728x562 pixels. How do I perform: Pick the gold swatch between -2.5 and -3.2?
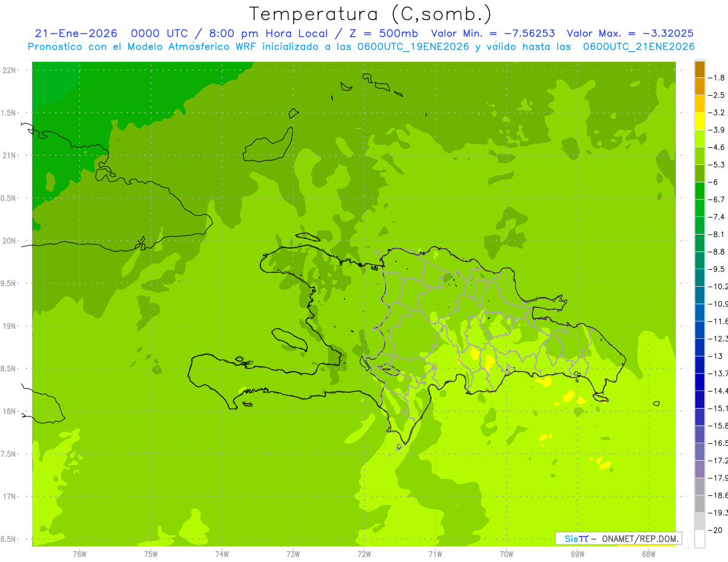click(x=700, y=104)
